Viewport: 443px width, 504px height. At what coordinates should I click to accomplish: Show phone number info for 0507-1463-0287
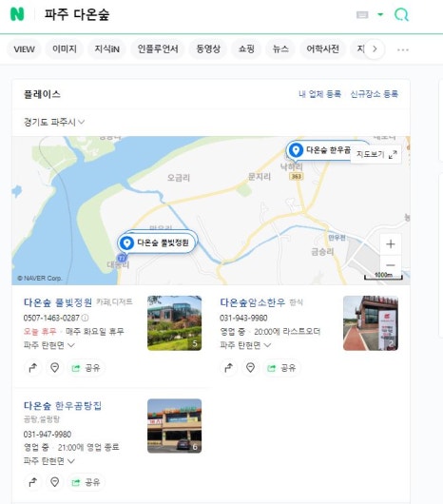(86, 318)
